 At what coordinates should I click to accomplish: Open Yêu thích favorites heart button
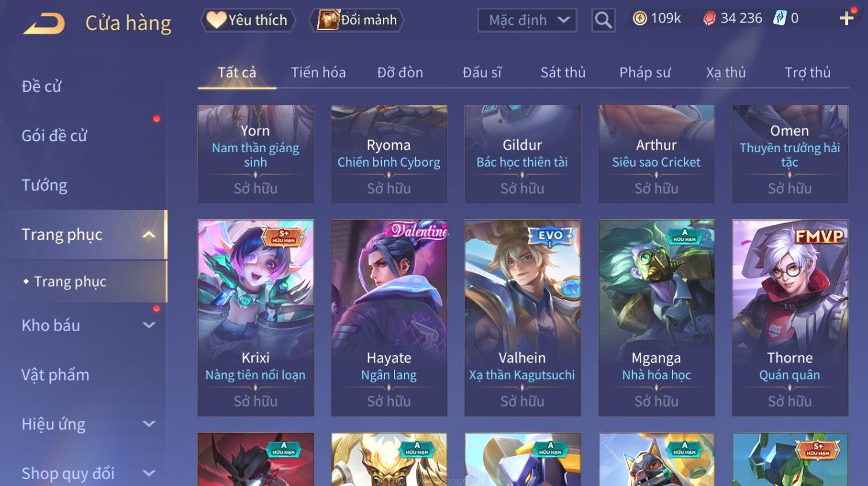click(x=247, y=20)
